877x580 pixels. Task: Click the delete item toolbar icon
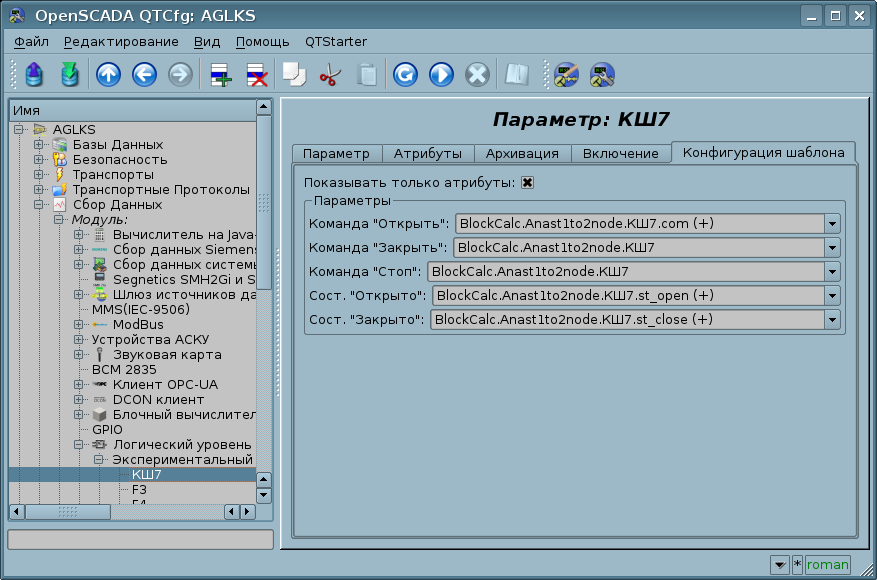pyautogui.click(x=256, y=75)
